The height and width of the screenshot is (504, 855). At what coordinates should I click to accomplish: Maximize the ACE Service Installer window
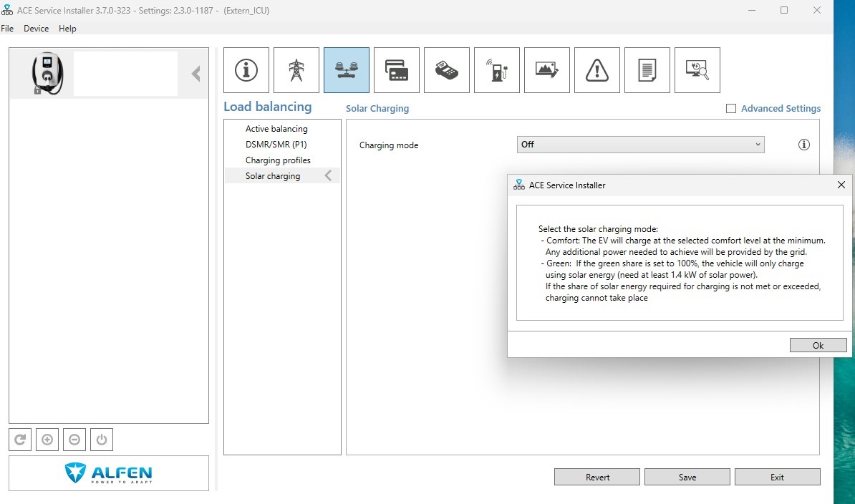point(784,10)
